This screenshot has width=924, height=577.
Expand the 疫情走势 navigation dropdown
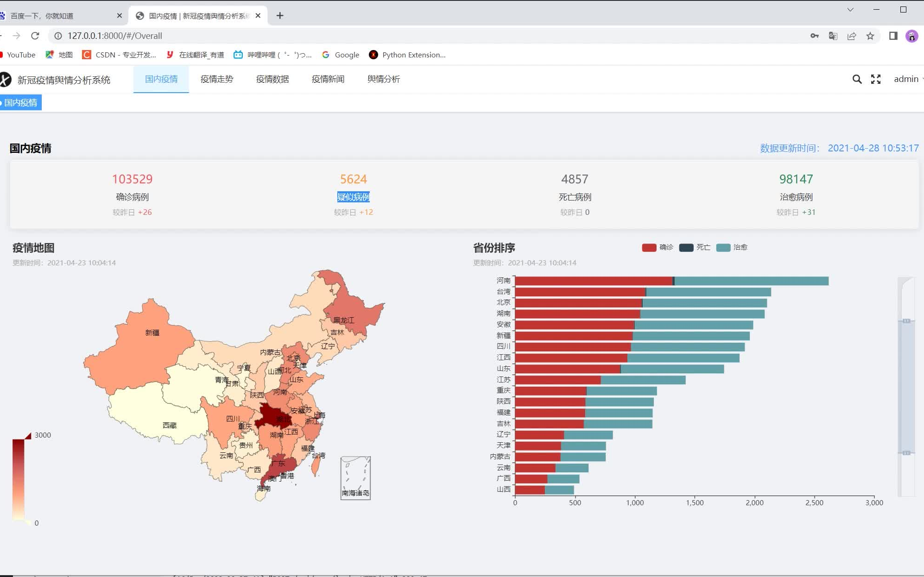217,79
